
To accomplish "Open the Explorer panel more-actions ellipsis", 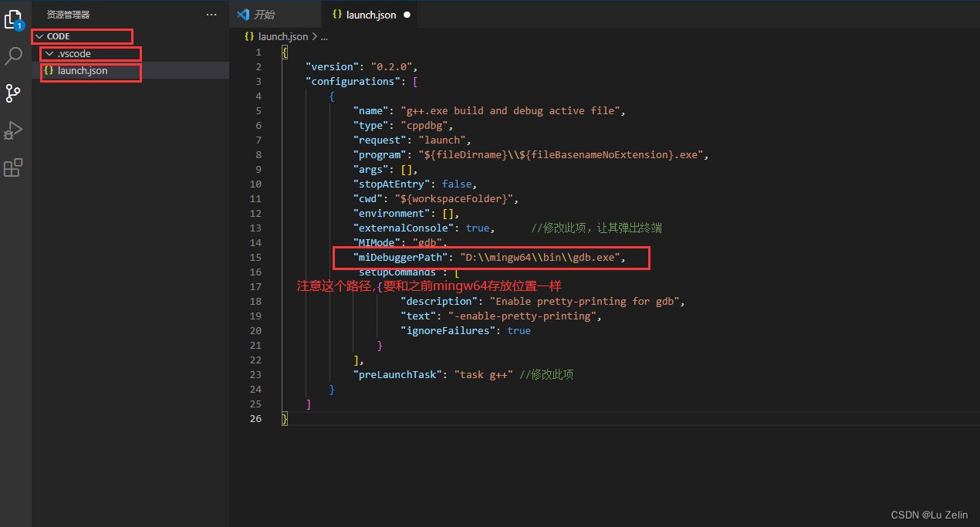I will pyautogui.click(x=211, y=15).
